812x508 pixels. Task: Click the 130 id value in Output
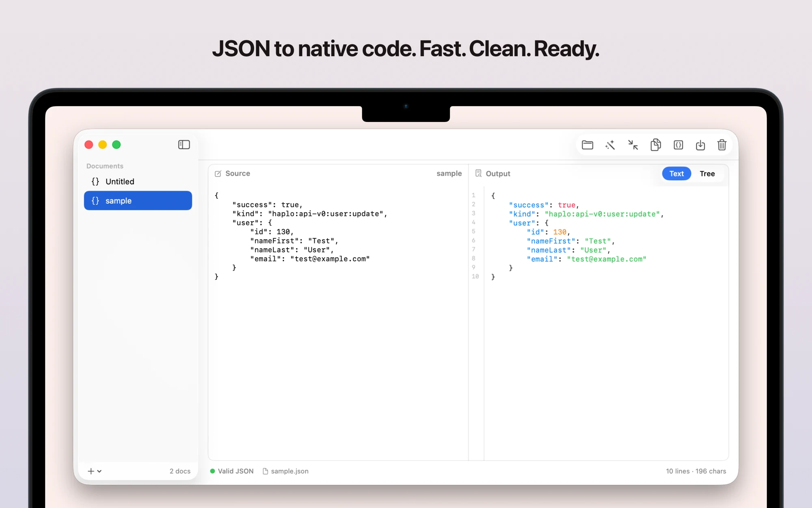click(x=559, y=232)
